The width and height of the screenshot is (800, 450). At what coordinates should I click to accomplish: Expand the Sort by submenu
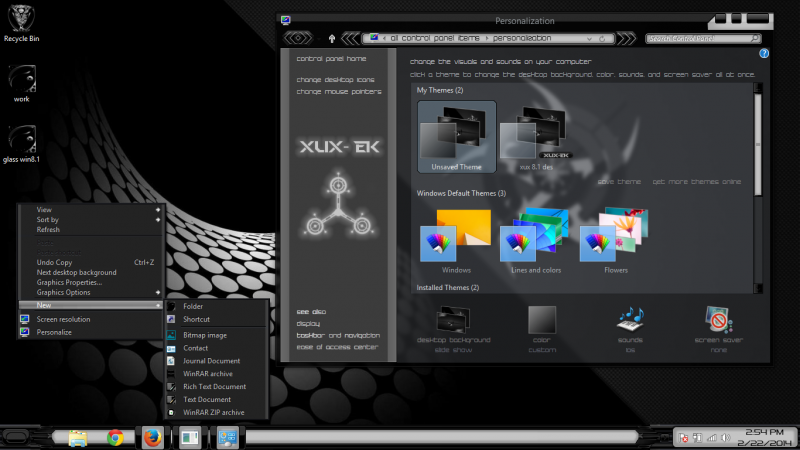[91, 220]
